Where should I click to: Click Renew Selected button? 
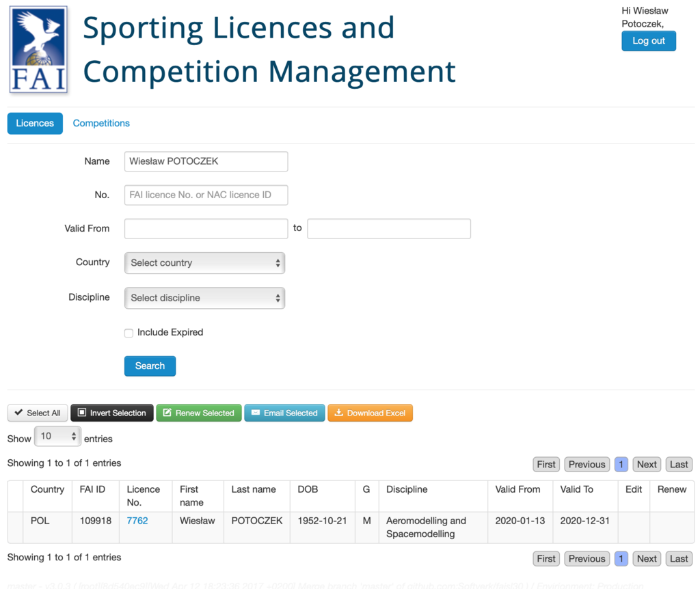(x=198, y=413)
